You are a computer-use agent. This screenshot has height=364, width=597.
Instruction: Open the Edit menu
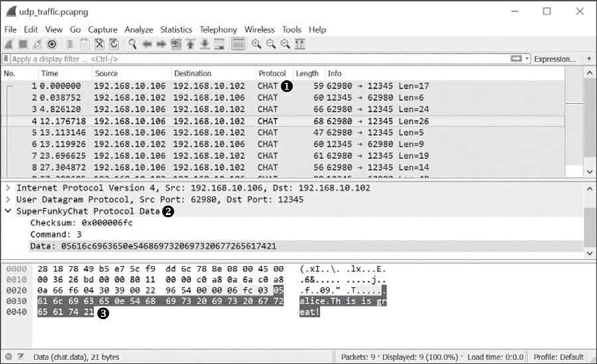point(31,30)
